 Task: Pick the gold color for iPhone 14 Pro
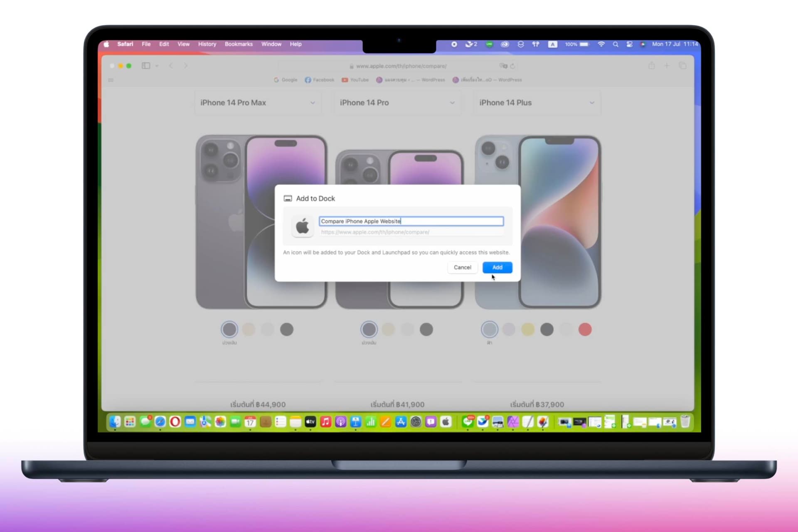(388, 330)
